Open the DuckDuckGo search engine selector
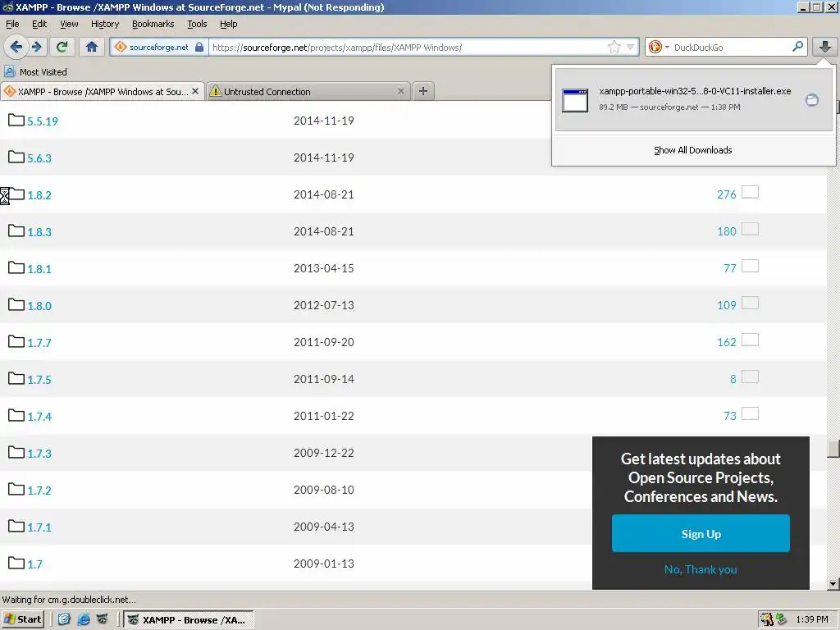The width and height of the screenshot is (840, 630). point(658,47)
